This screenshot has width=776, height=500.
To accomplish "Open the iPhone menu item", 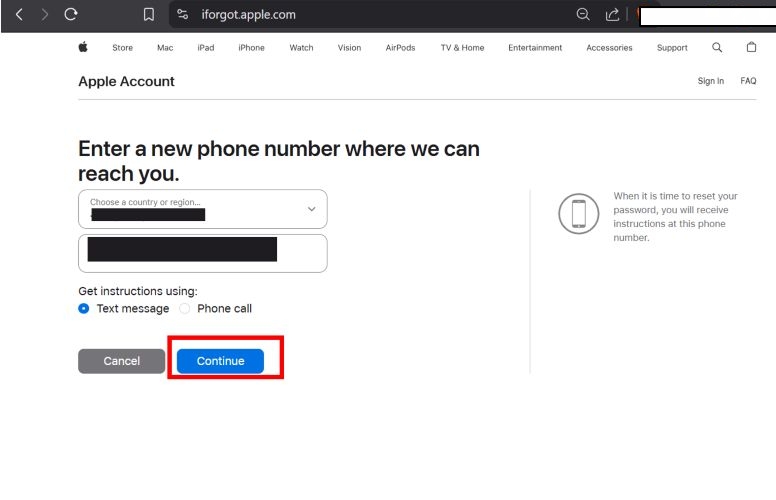I will coord(251,48).
